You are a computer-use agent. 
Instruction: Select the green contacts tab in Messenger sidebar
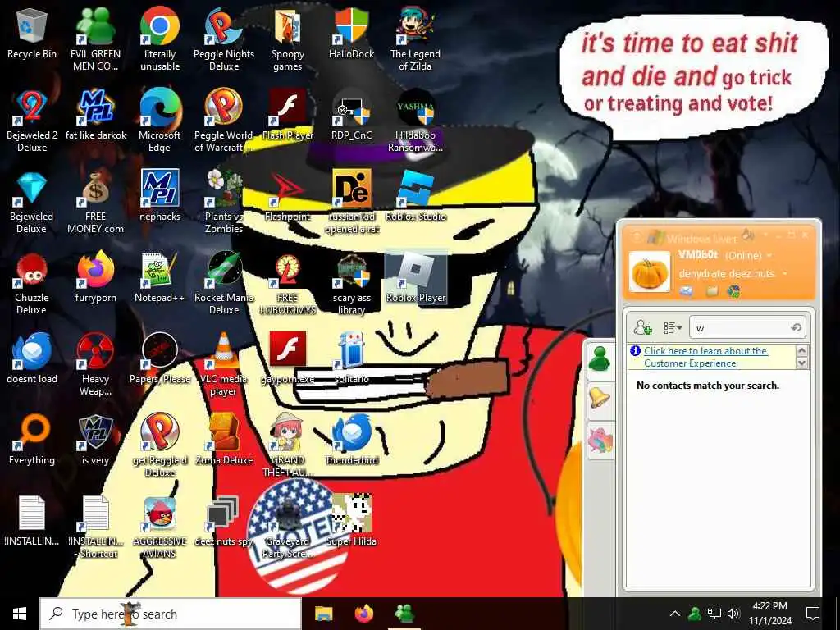(600, 358)
